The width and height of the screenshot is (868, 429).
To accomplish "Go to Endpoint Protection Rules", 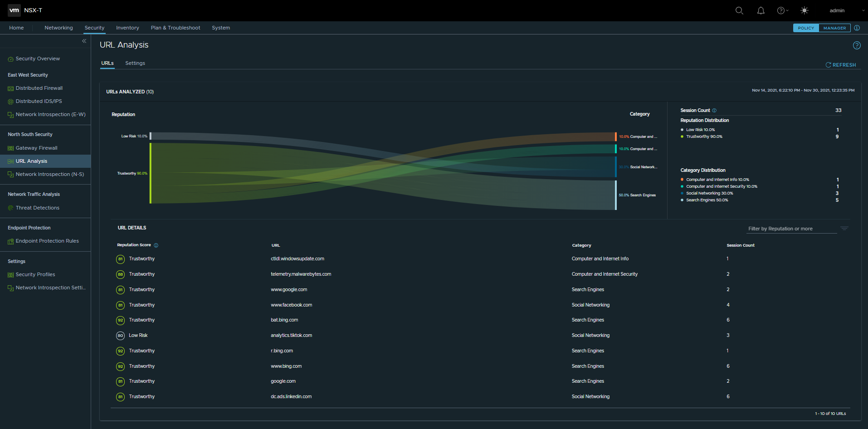I will pos(47,241).
